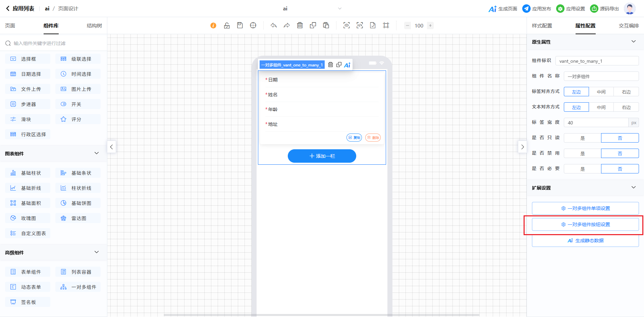Screen dimensions: 644x317
Task: Set 是否只读 to 是
Action: 582,138
